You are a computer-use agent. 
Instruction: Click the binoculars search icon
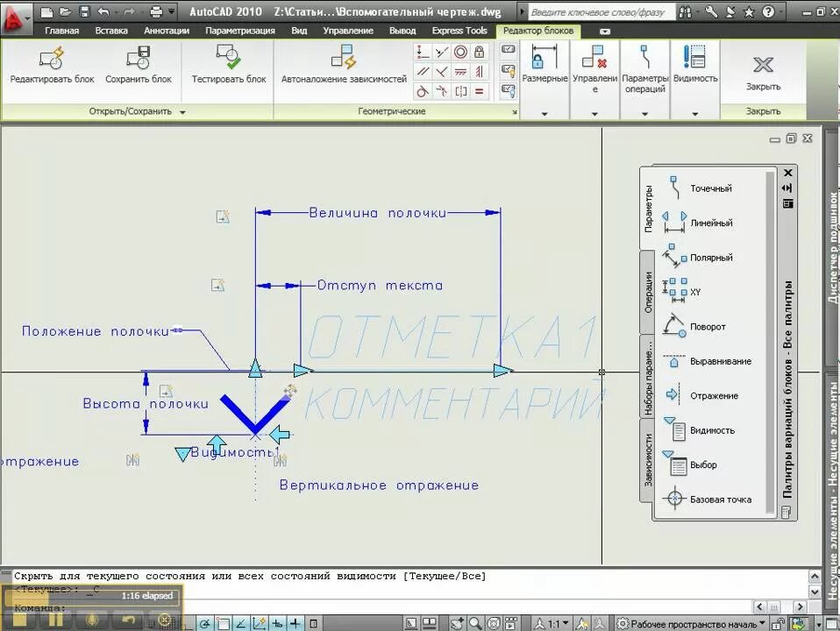click(x=685, y=11)
